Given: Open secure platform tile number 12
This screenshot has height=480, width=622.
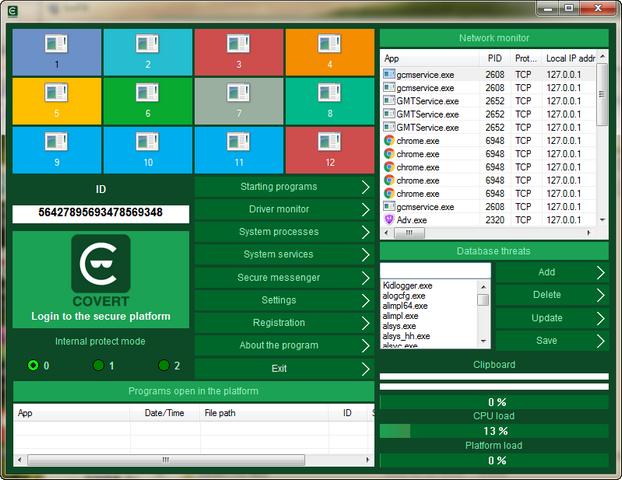Looking at the screenshot, I should [x=330, y=150].
